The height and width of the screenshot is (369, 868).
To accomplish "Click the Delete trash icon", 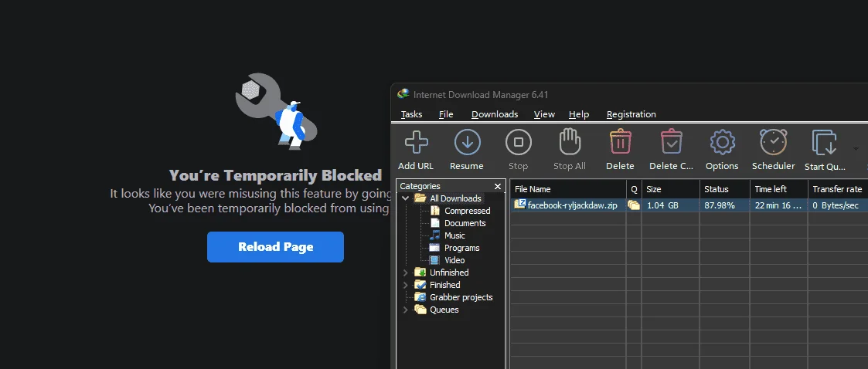I will pyautogui.click(x=620, y=142).
